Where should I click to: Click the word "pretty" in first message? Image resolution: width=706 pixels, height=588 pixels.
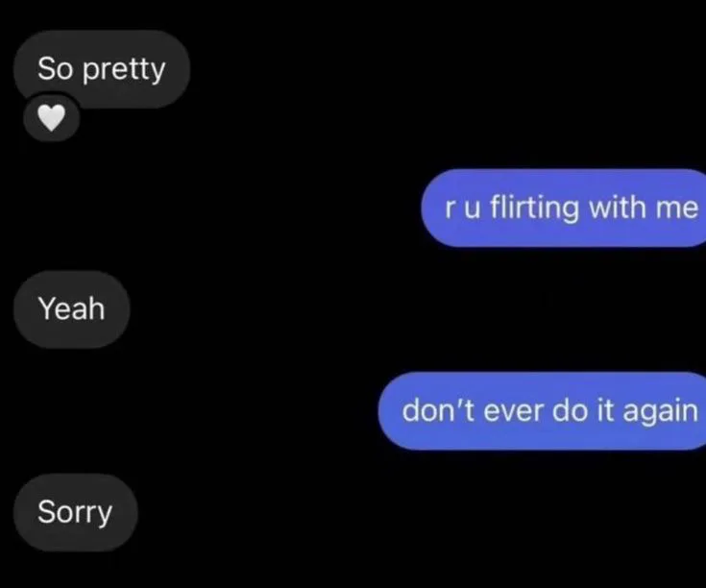tap(124, 70)
